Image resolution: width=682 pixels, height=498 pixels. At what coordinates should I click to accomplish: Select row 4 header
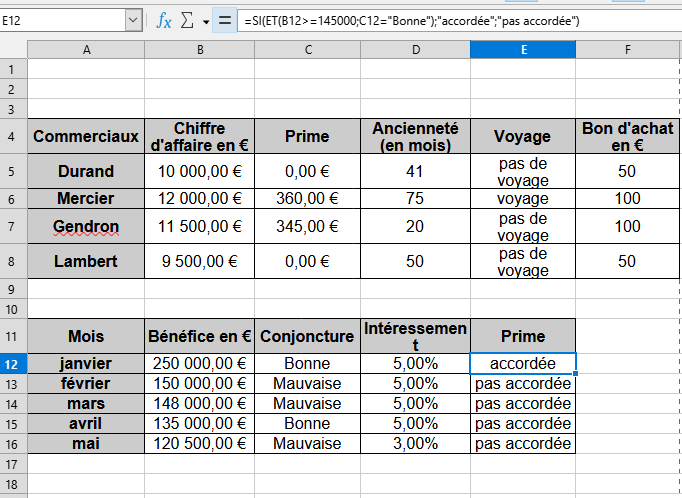pyautogui.click(x=13, y=137)
